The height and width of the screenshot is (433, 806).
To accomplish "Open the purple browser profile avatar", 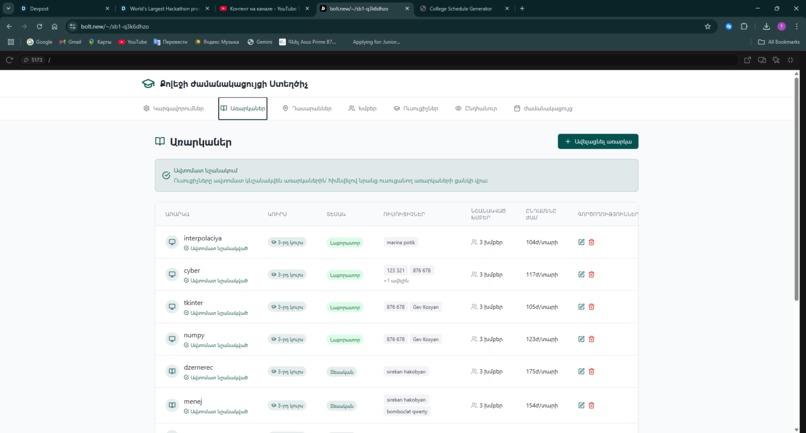I will point(781,26).
